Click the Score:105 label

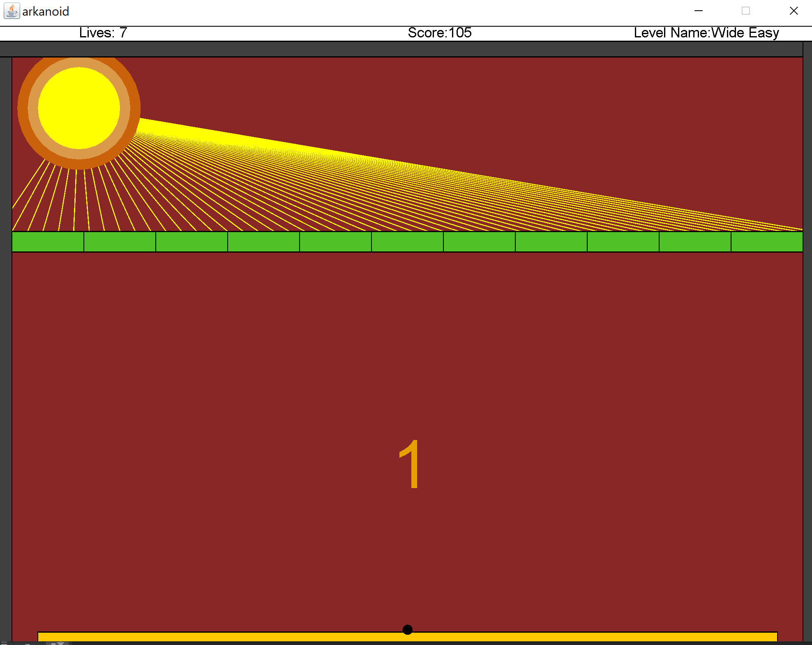pos(439,33)
